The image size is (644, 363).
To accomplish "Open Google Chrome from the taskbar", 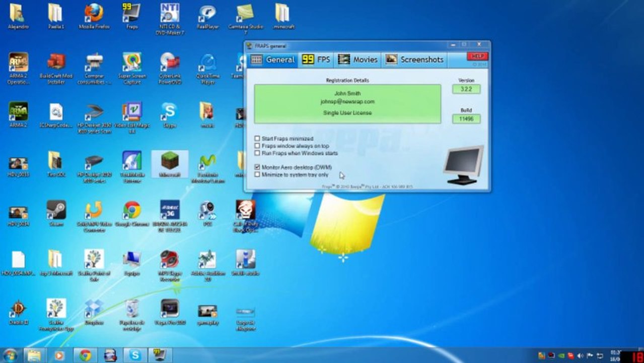I will tap(85, 355).
